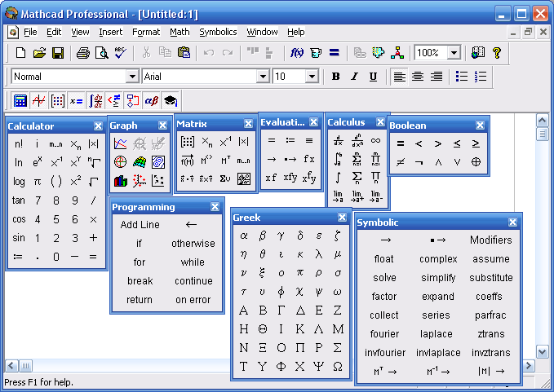Open the 100% zoom dropdown
Screen dimensions: 554x392
454,53
